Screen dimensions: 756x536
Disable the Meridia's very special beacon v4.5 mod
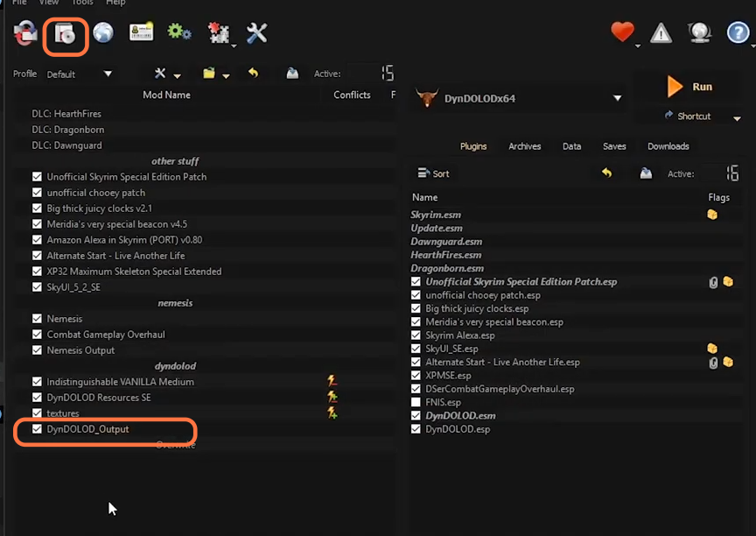click(37, 224)
